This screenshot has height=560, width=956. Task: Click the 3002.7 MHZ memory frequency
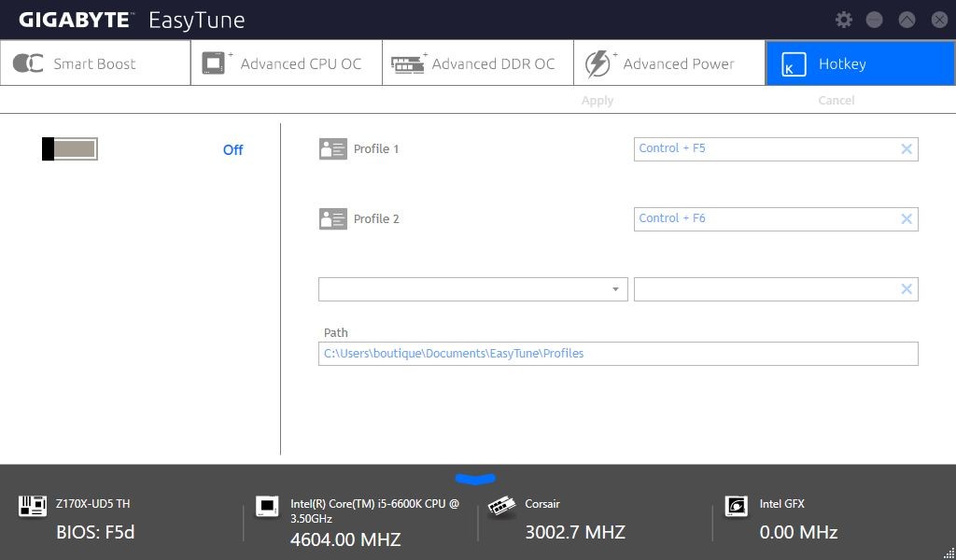coord(575,533)
